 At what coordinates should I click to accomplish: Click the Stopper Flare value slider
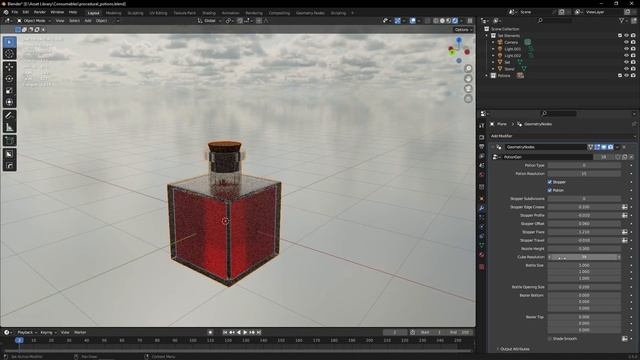point(584,232)
